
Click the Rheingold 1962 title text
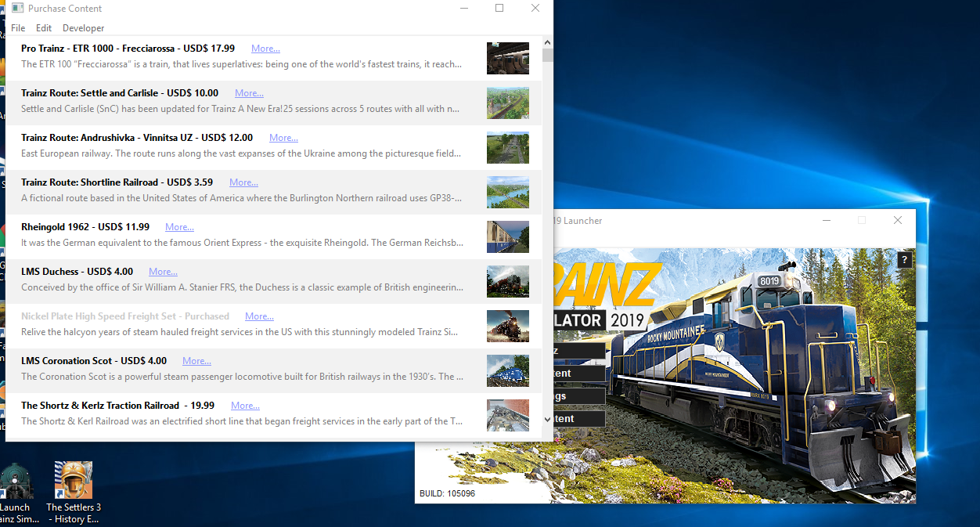coord(85,227)
